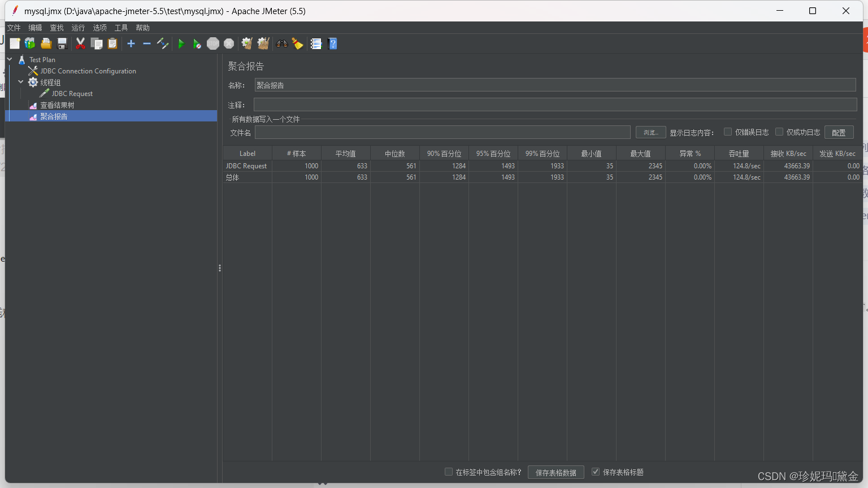The height and width of the screenshot is (488, 868).
Task: Open the function helper dialog icon
Action: point(316,43)
